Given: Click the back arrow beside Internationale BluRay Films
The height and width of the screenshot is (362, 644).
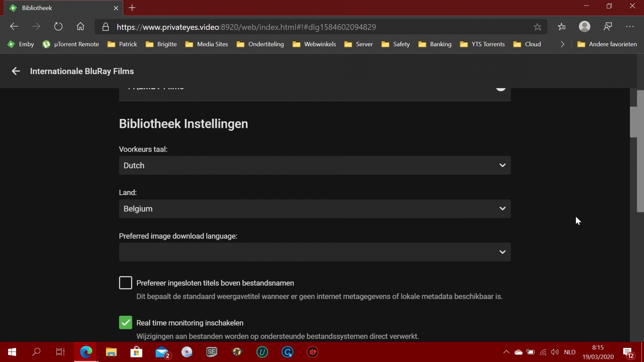Looking at the screenshot, I should [x=16, y=71].
